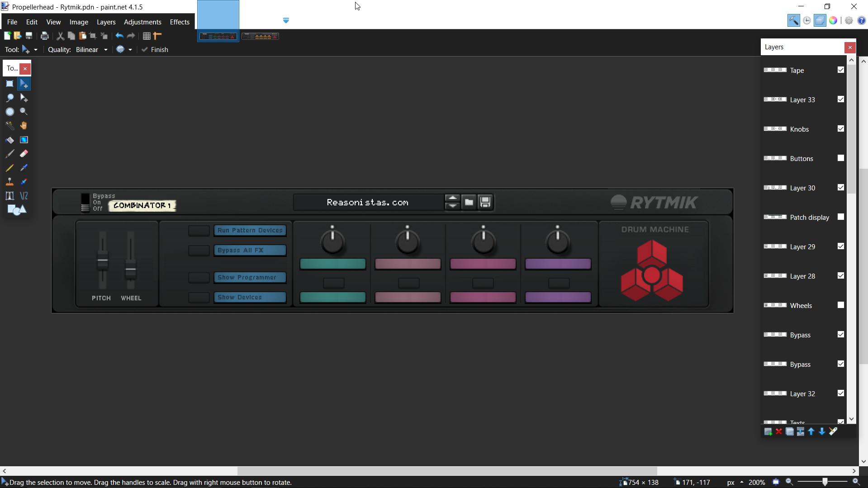Open the Edit menu
Image resolution: width=868 pixels, height=488 pixels.
pos(32,22)
